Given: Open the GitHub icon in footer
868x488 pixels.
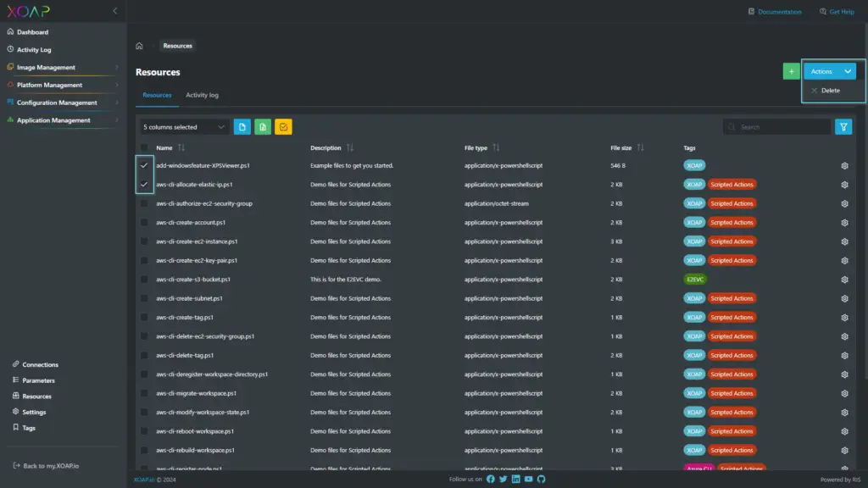Looking at the screenshot, I should [542, 480].
